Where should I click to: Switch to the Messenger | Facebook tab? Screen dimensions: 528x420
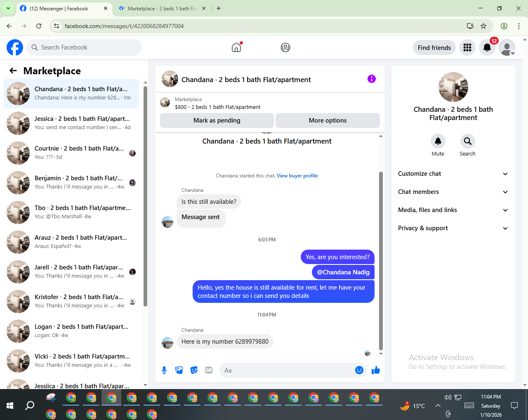[64, 9]
